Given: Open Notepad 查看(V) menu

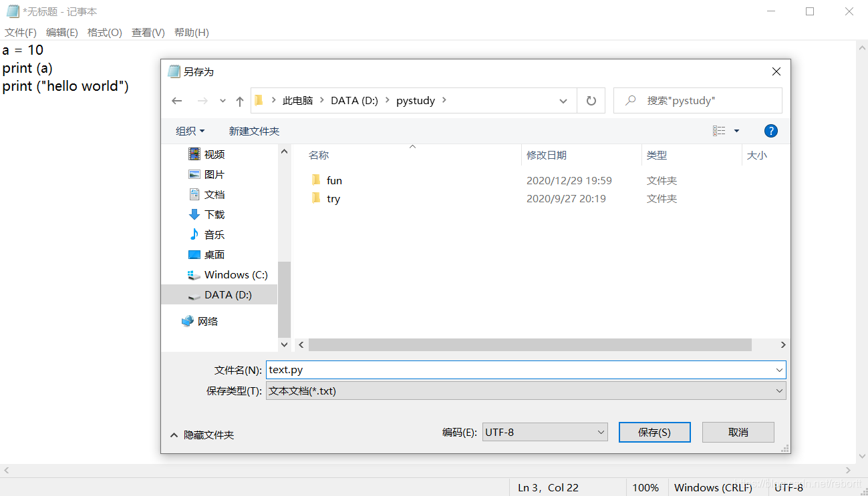Looking at the screenshot, I should [148, 32].
